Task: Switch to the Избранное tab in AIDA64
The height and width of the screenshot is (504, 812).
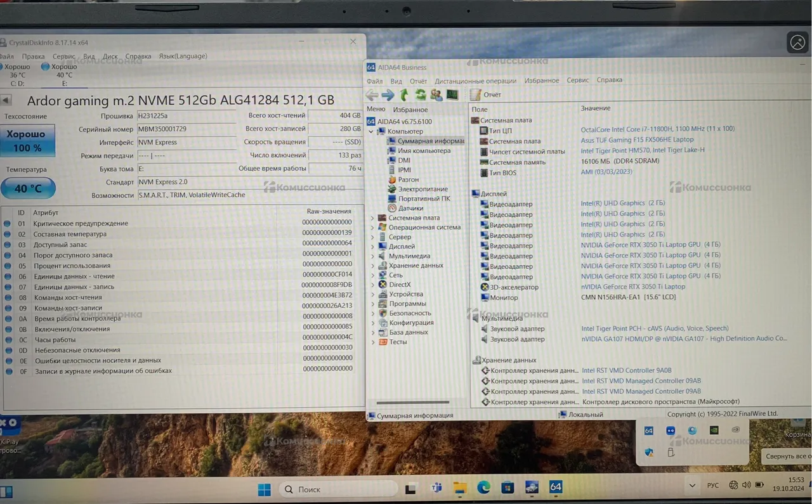Action: pyautogui.click(x=410, y=110)
